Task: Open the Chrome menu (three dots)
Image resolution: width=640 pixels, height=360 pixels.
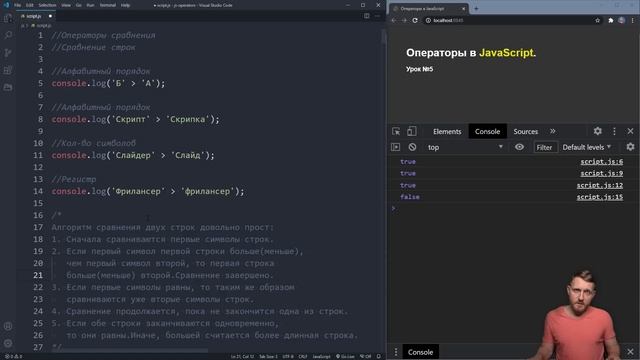Action: point(632,20)
